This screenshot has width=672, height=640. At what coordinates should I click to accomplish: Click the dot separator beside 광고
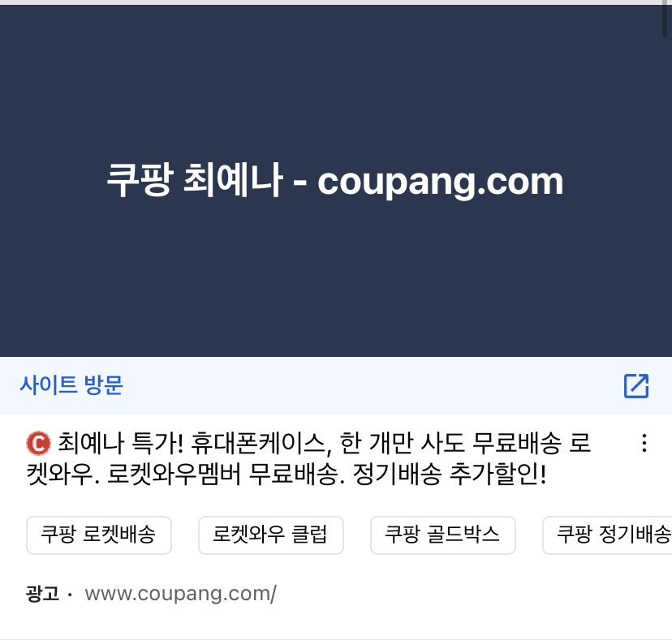70,595
